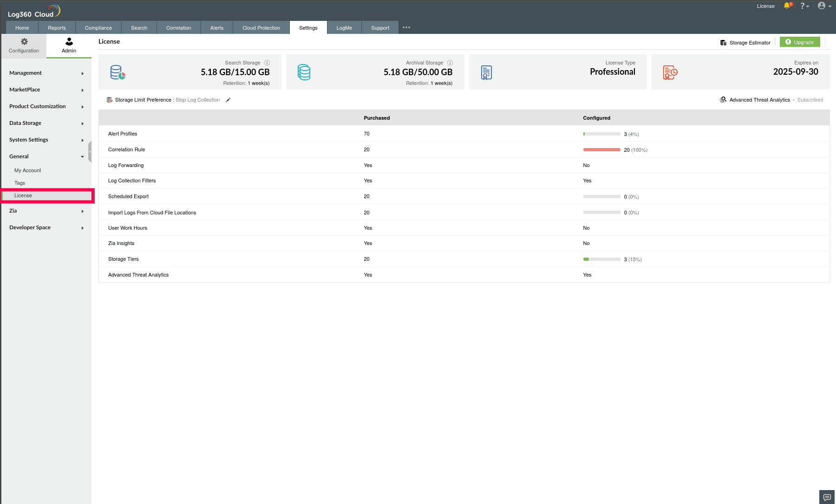Click Import Logs From Cloud usage bar

602,213
